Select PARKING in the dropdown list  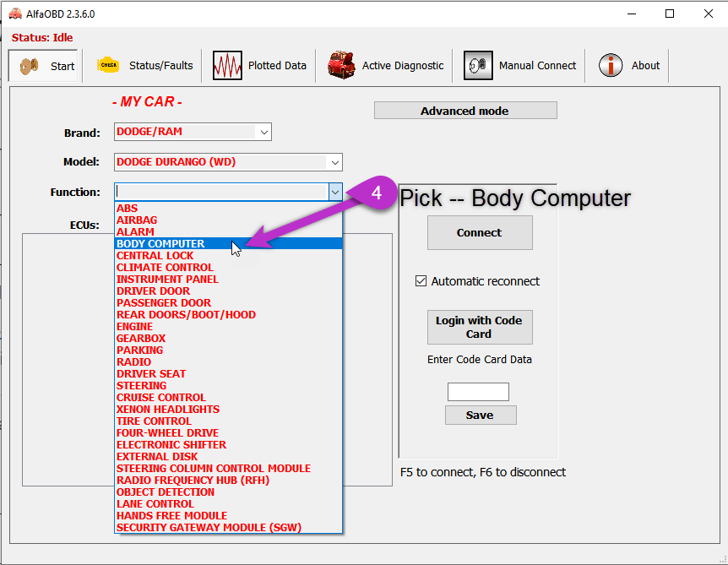(x=228, y=350)
